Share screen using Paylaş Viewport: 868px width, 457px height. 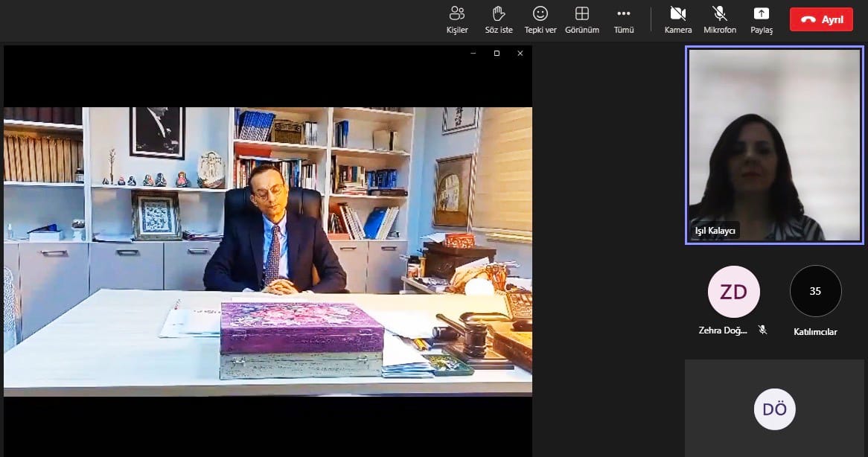[x=761, y=19]
